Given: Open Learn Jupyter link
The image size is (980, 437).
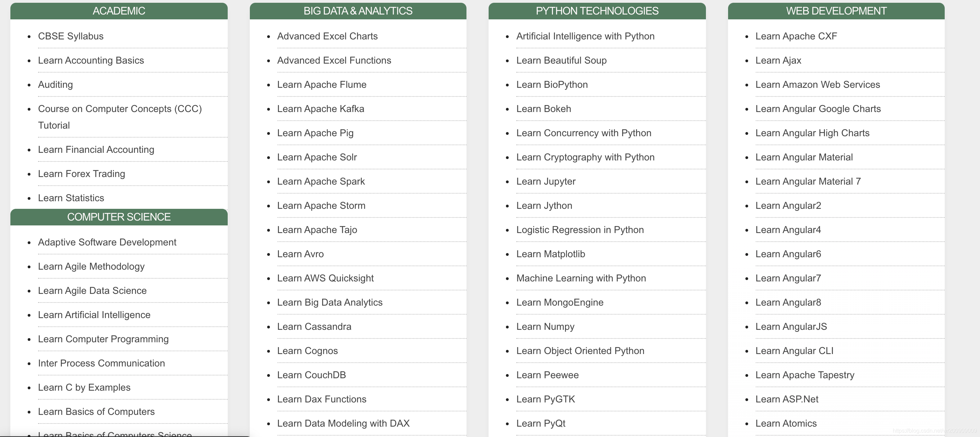Looking at the screenshot, I should [546, 181].
